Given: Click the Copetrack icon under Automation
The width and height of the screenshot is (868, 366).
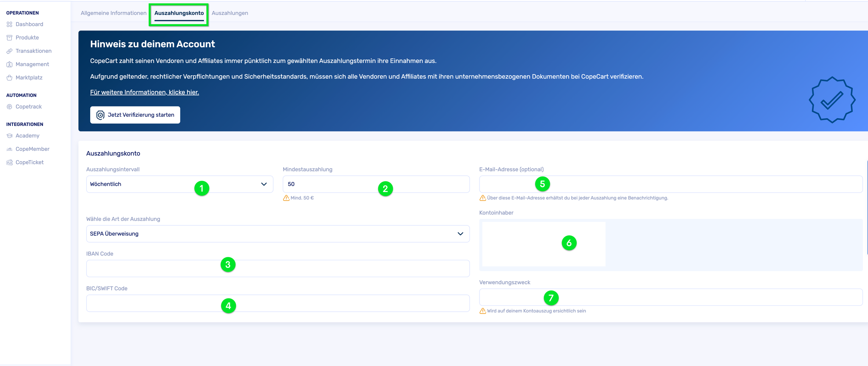Looking at the screenshot, I should [10, 107].
